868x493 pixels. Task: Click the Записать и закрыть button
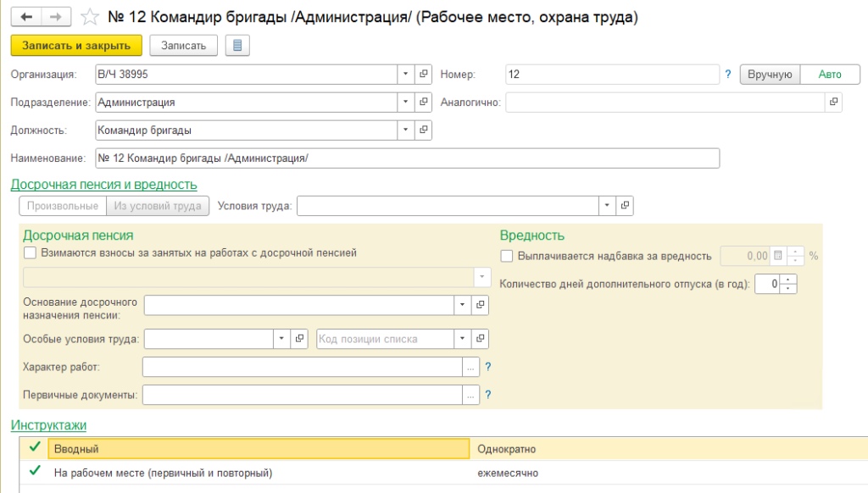tap(76, 46)
